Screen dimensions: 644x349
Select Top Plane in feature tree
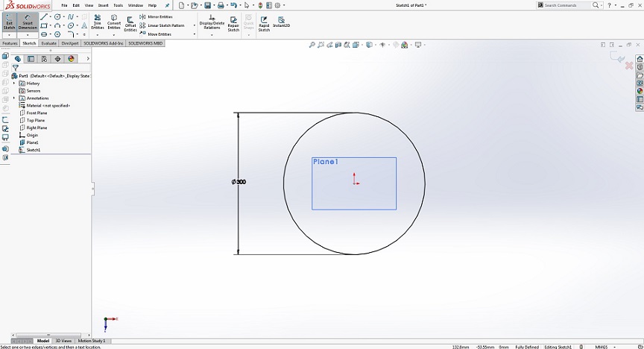35,120
